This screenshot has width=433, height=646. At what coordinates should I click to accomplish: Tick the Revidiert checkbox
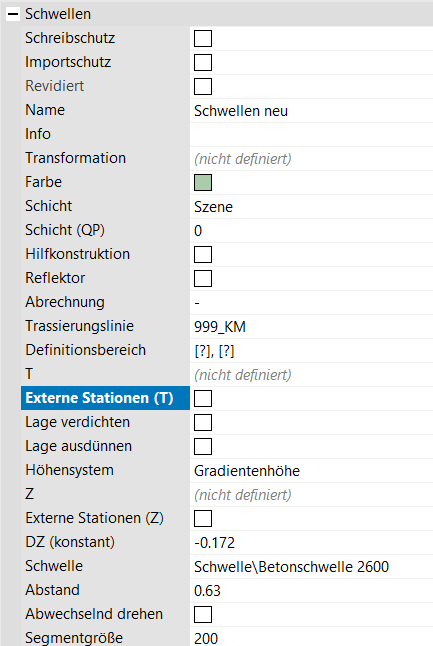click(x=203, y=87)
